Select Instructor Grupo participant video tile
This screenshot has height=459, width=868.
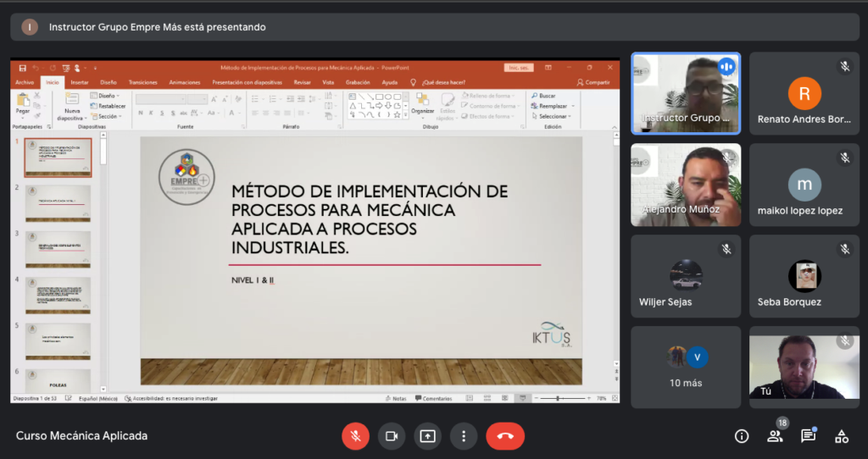[x=686, y=93]
